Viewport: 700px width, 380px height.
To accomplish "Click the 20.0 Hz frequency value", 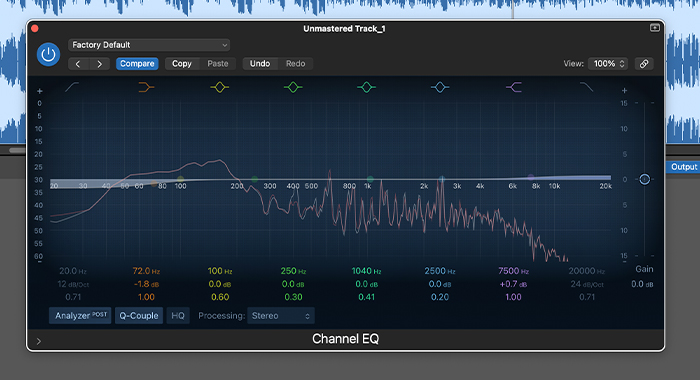I will point(73,271).
